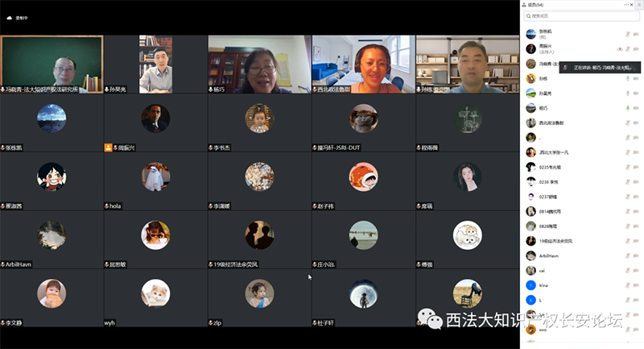Click active green microphone for 杨巧

[627, 108]
